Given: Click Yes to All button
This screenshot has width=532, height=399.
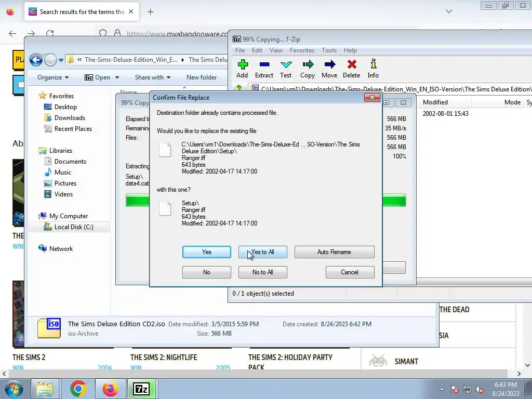Looking at the screenshot, I should [262, 252].
